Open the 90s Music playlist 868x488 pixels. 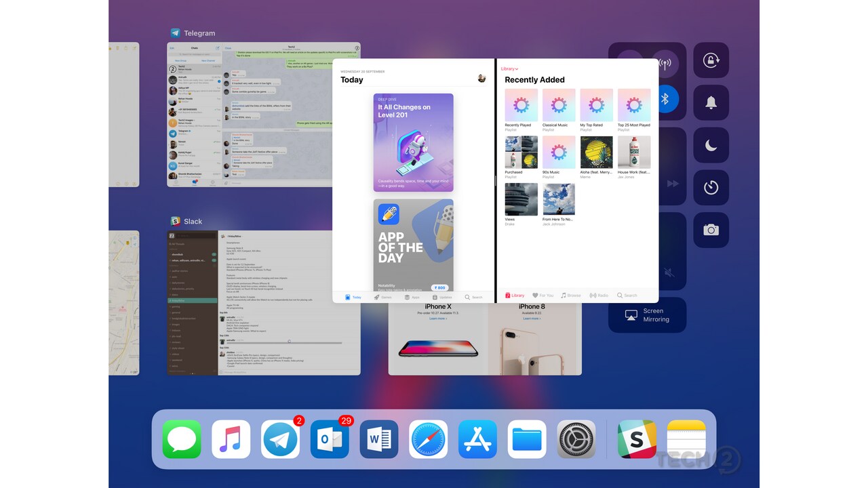[x=559, y=157]
